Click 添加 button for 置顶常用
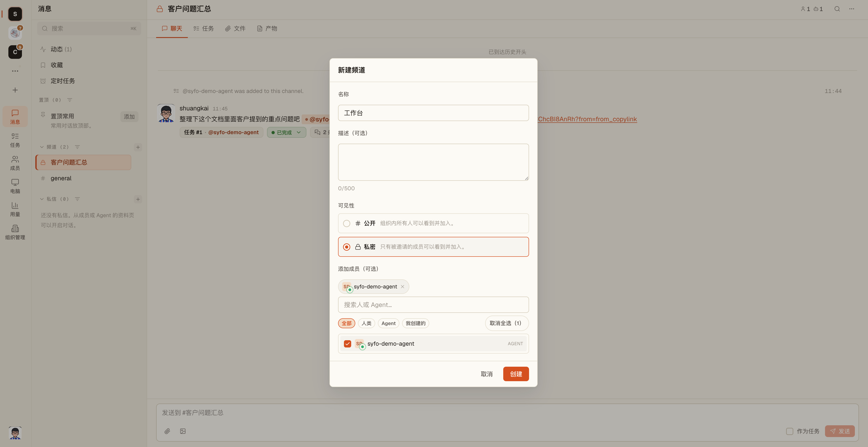The width and height of the screenshot is (868, 447). click(129, 117)
